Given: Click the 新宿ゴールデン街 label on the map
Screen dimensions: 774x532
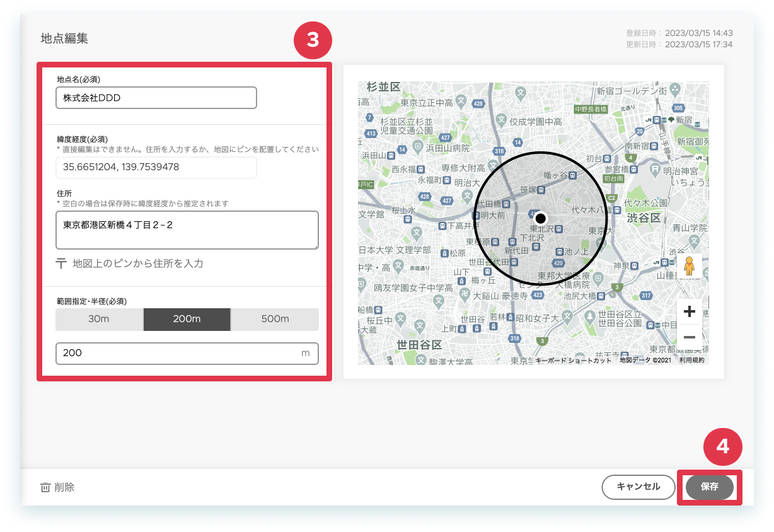Looking at the screenshot, I should click(x=632, y=91).
